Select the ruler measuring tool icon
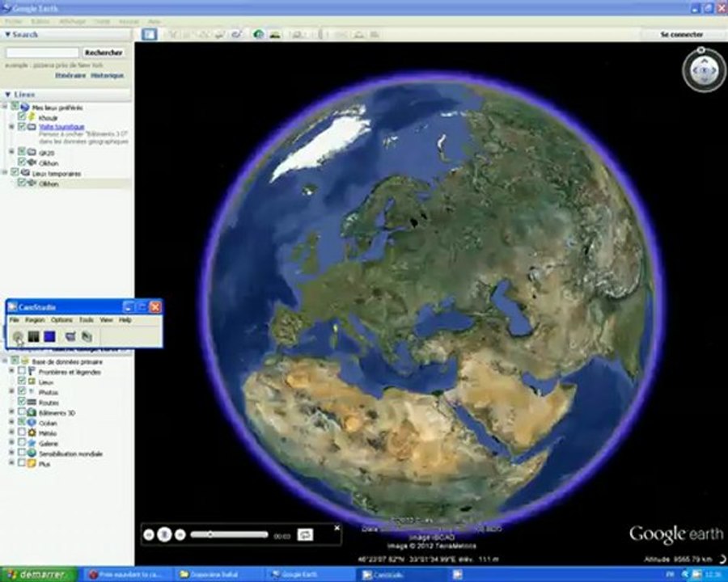Image resolution: width=728 pixels, height=582 pixels. tap(321, 34)
